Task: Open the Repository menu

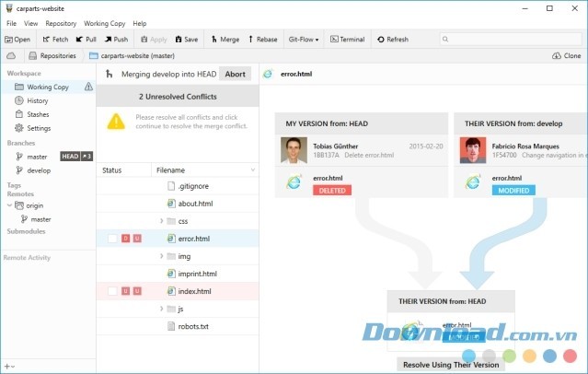Action: tap(61, 23)
